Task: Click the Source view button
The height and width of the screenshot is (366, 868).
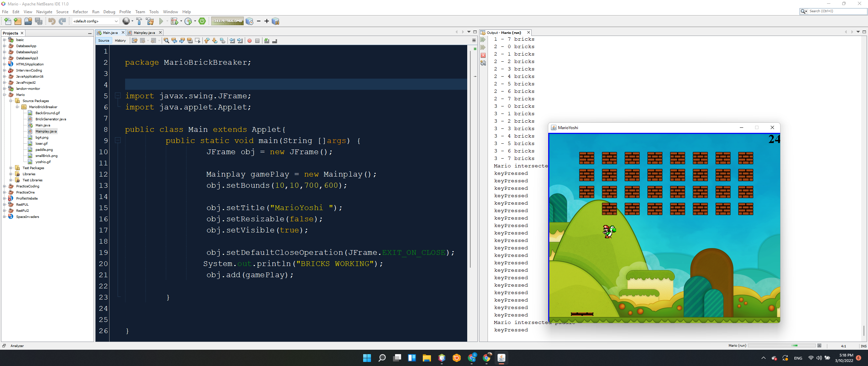Action: [104, 41]
